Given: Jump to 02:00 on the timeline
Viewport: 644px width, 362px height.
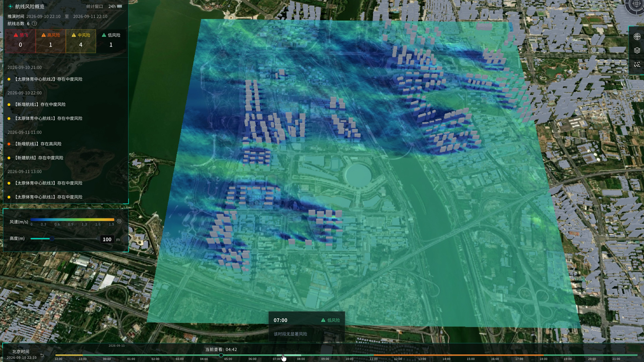Looking at the screenshot, I should coord(155,359).
